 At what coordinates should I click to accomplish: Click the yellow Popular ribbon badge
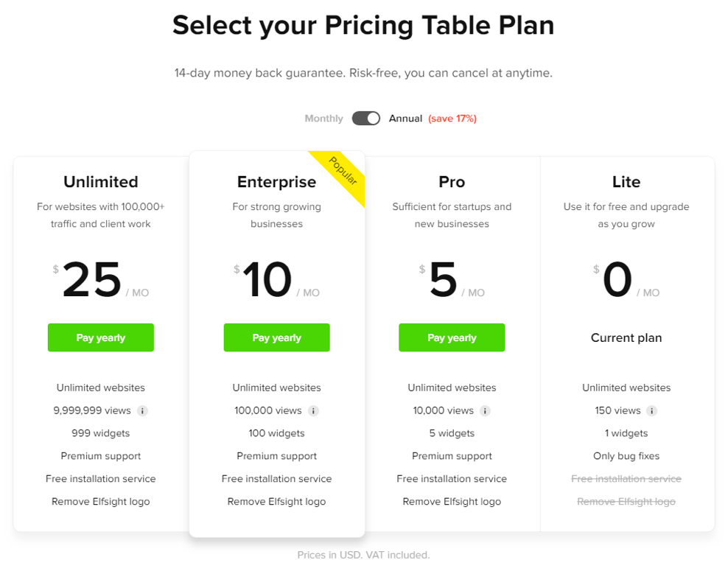343,172
